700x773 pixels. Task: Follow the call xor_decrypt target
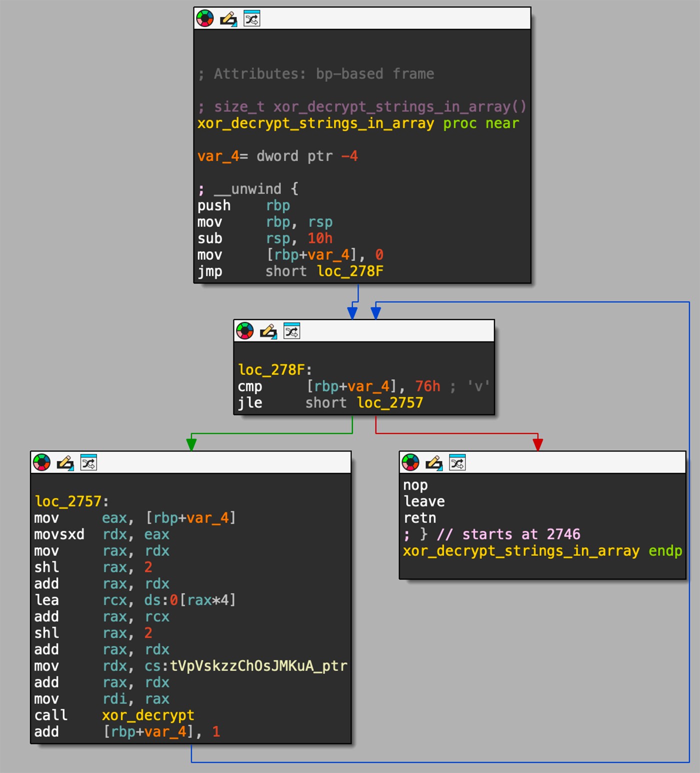tap(148, 715)
